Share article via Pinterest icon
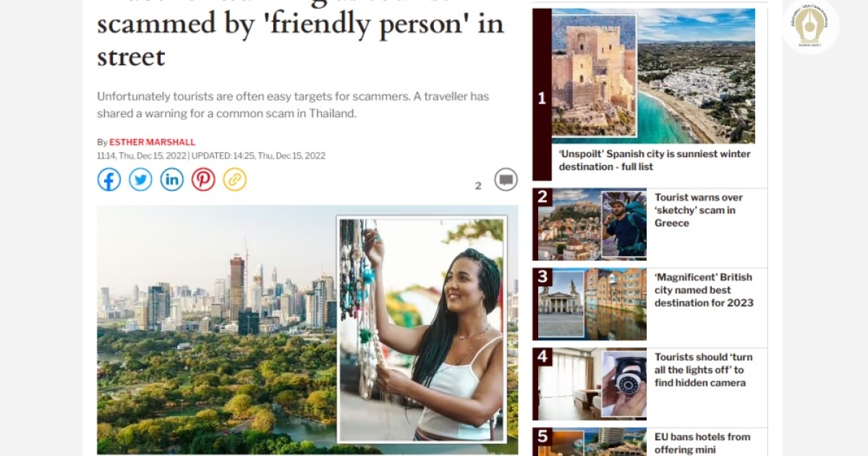 (203, 180)
